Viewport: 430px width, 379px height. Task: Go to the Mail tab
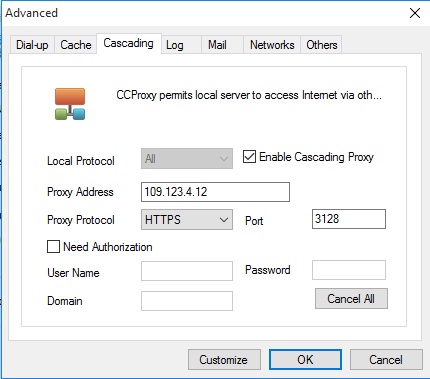click(x=217, y=45)
